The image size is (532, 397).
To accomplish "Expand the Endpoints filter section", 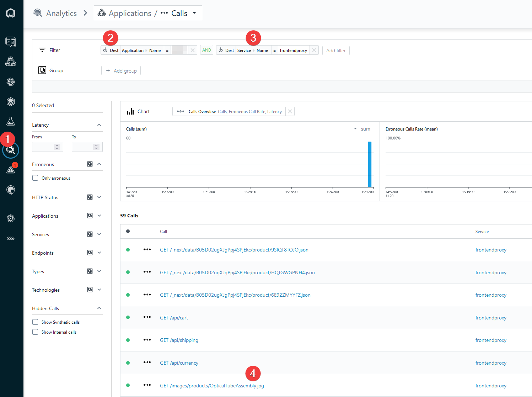I will [x=99, y=253].
